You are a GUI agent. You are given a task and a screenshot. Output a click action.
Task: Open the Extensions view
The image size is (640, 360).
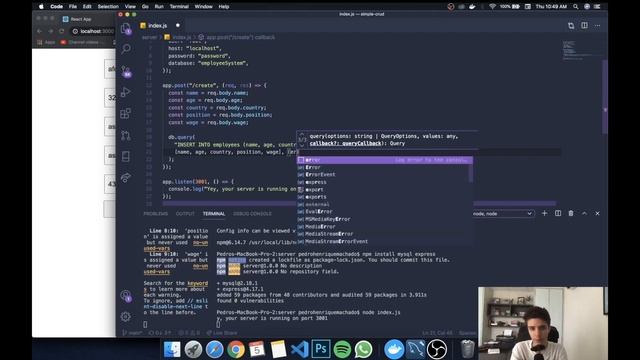click(126, 113)
